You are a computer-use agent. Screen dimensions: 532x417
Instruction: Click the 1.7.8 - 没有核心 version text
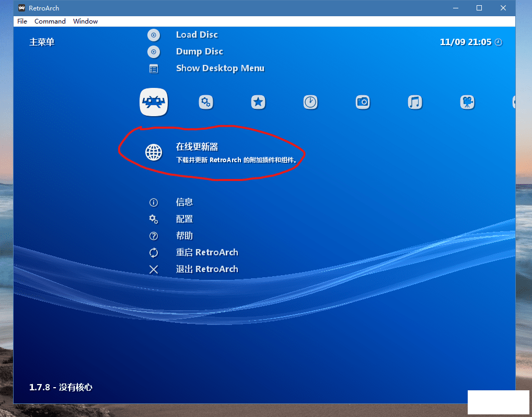[x=61, y=387]
